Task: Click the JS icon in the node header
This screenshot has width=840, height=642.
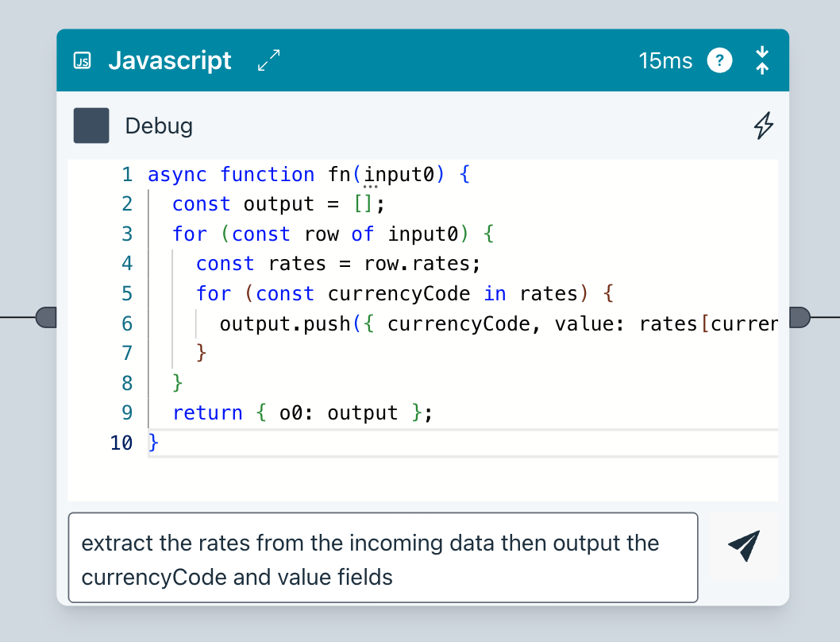Action: click(82, 61)
